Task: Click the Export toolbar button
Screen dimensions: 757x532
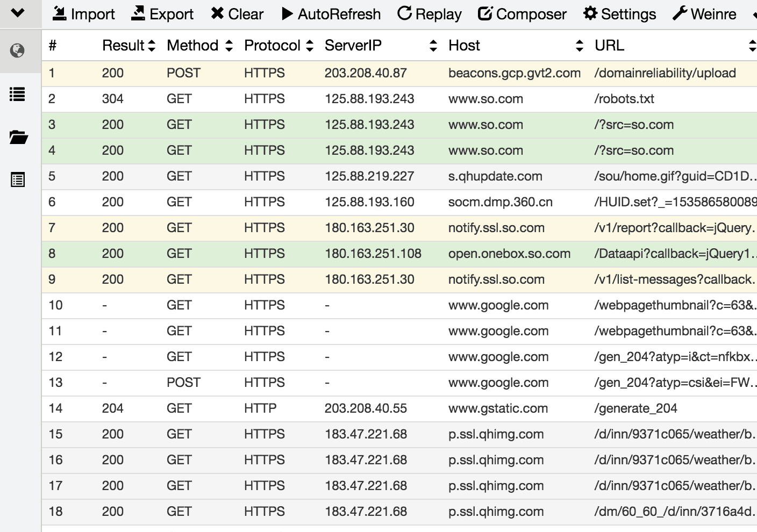Action: pyautogui.click(x=162, y=14)
